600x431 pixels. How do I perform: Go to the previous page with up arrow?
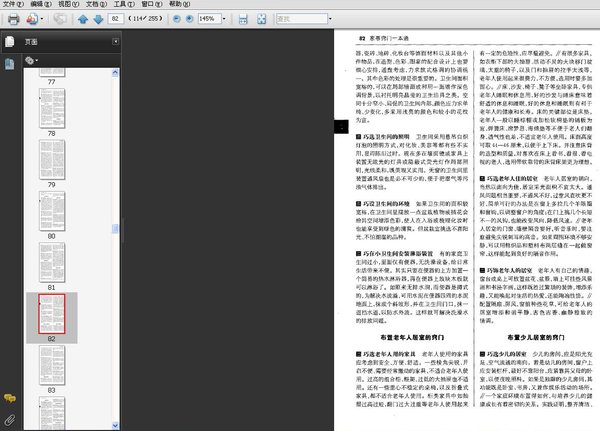pyautogui.click(x=82, y=19)
